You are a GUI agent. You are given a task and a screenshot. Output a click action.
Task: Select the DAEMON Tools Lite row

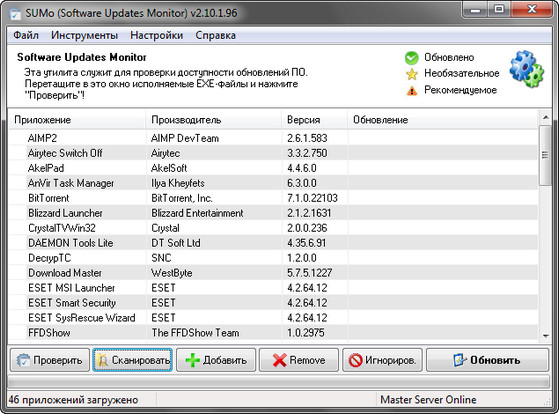[273, 243]
